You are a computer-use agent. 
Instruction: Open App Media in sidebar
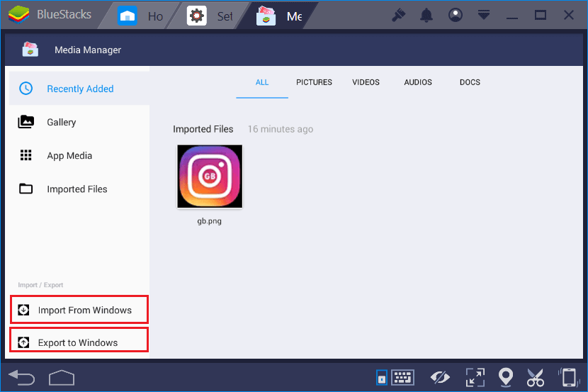pyautogui.click(x=79, y=156)
